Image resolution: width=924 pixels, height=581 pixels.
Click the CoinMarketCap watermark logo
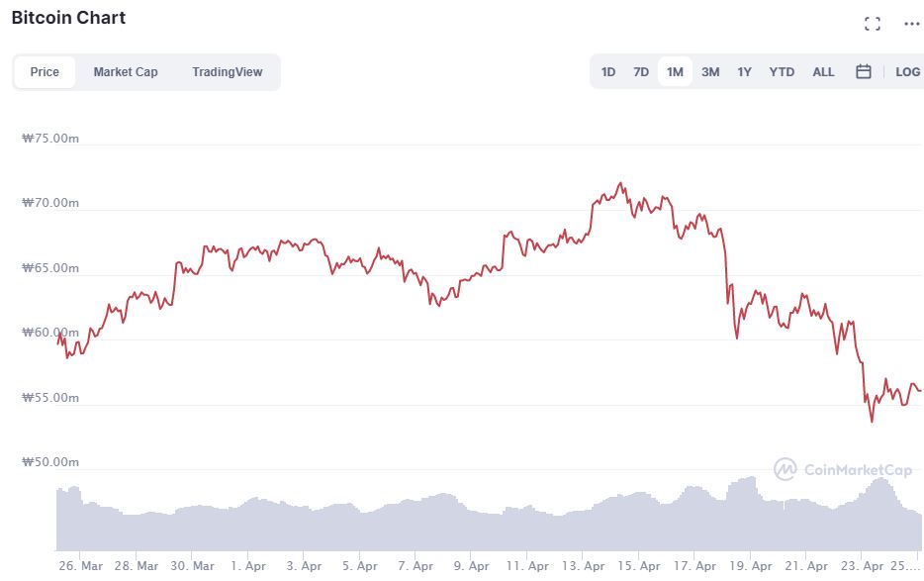click(842, 469)
